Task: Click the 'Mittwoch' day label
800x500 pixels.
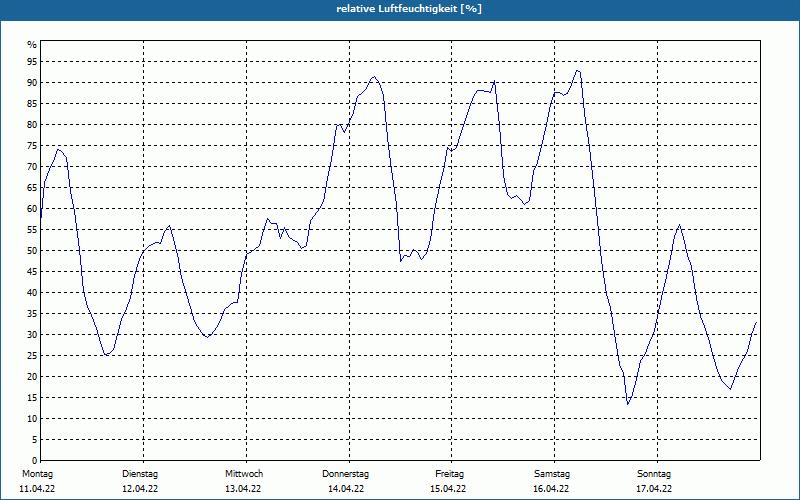Action: point(244,474)
